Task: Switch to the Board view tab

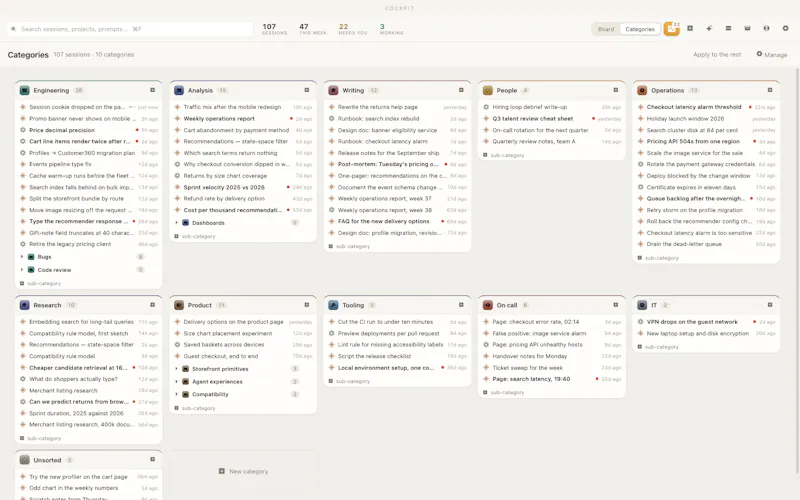Action: pos(606,29)
